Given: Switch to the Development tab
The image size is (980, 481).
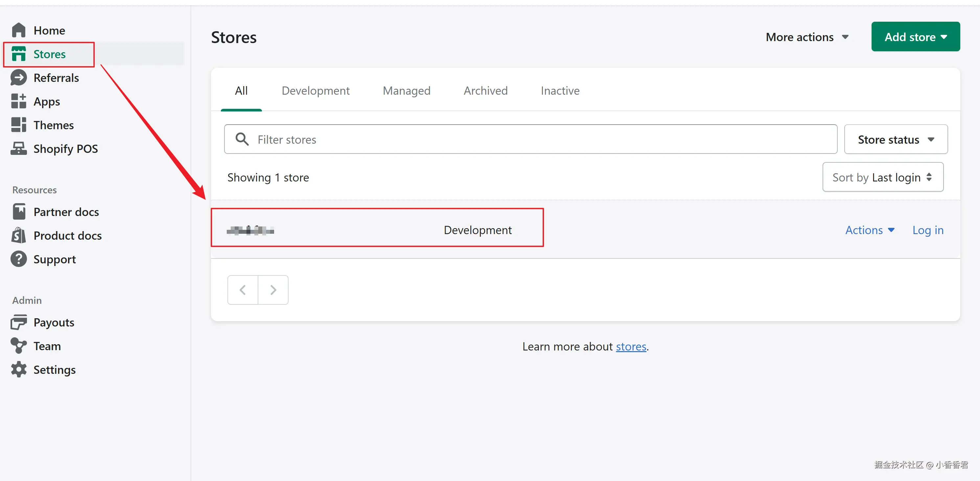Looking at the screenshot, I should pyautogui.click(x=315, y=90).
